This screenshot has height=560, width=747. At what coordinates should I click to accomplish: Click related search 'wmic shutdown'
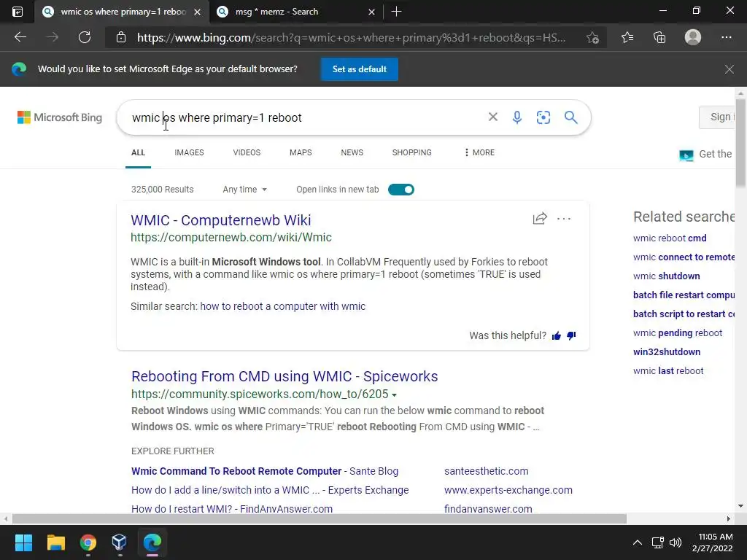tap(667, 276)
